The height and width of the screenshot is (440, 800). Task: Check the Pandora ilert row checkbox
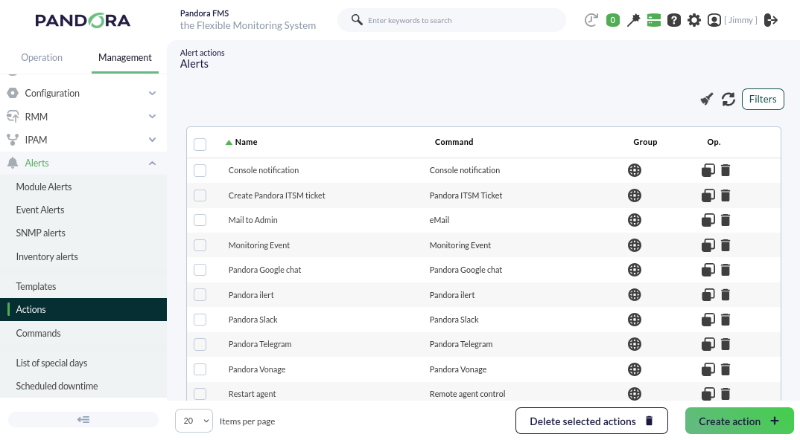[200, 295]
